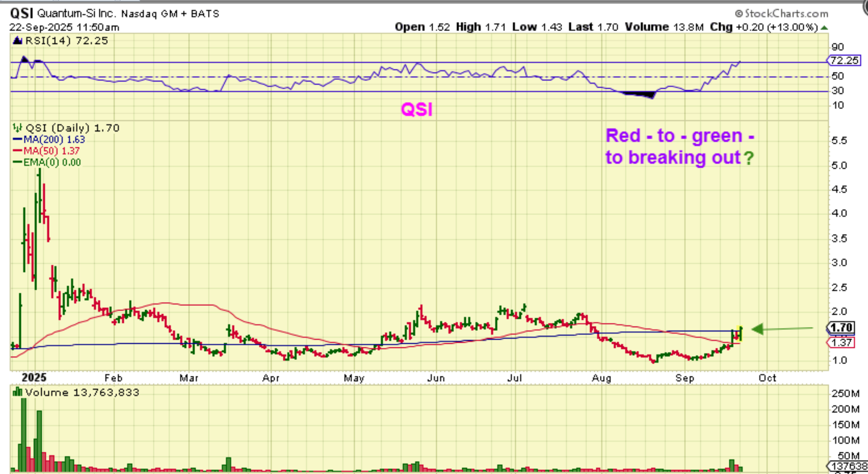Click the 10 level on RSI axis
Screen dimensions: 868x474
point(837,105)
